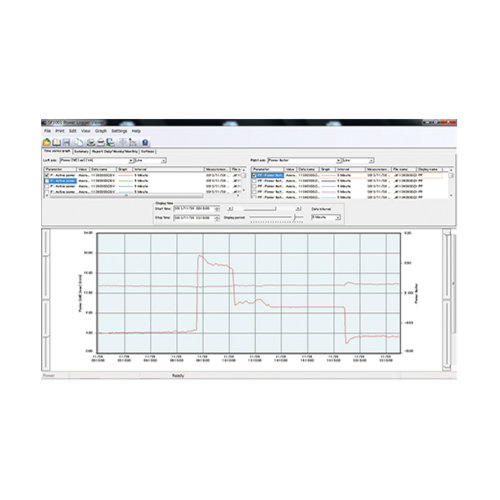Click the print with arrow toolbar icon
Screen dimensions: 500x500
point(110,142)
